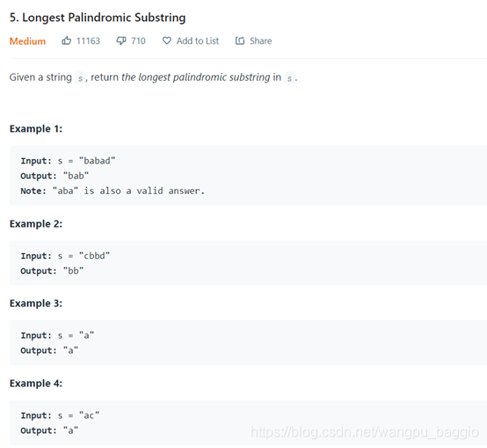
Task: Click the Share label
Action: tap(260, 40)
